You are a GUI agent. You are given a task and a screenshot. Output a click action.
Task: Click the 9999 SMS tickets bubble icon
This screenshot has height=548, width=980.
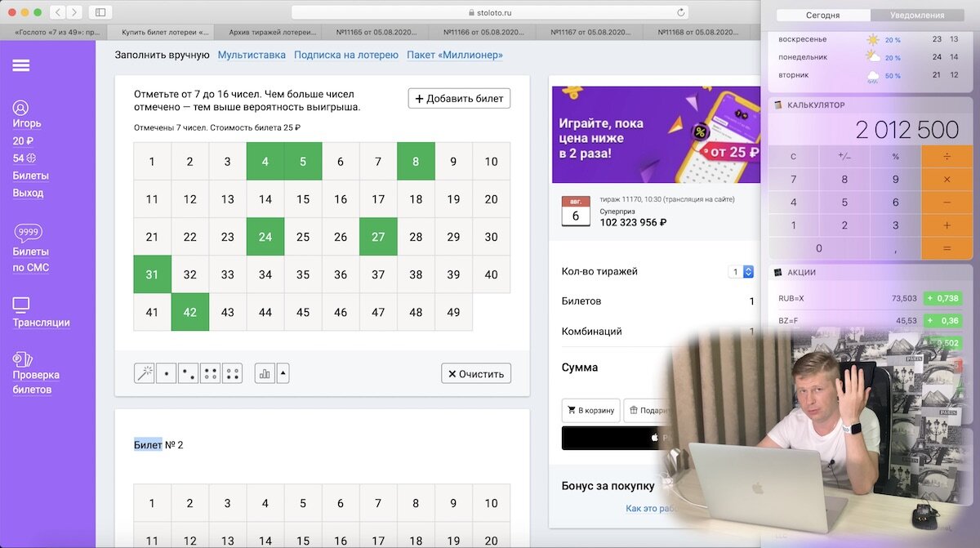(x=29, y=234)
